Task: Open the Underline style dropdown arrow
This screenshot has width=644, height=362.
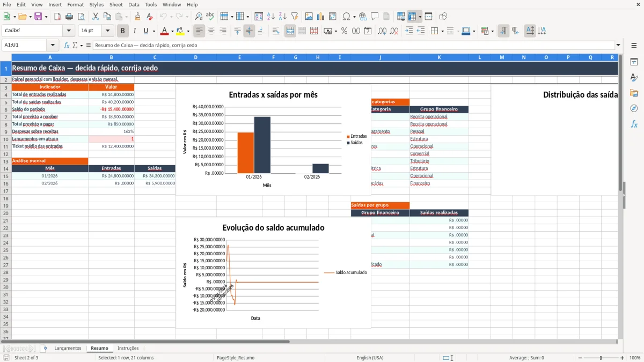Action: click(153, 31)
